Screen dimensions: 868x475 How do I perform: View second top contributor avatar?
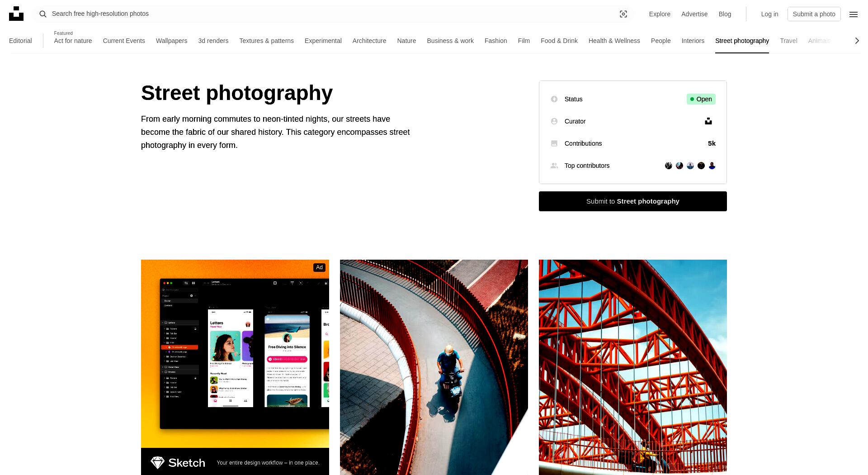point(679,166)
